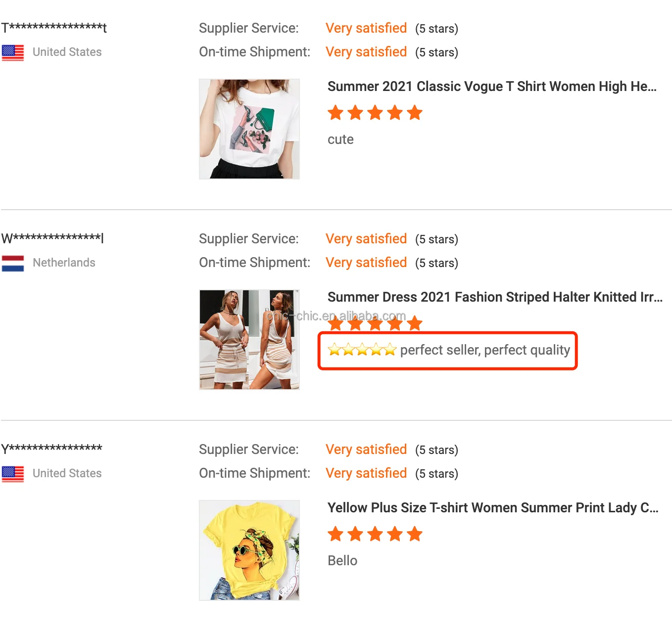Screen dimensions: 672x630
Task: Open Summer Dress 2021 Fashion Striped Halter link
Action: pos(495,297)
